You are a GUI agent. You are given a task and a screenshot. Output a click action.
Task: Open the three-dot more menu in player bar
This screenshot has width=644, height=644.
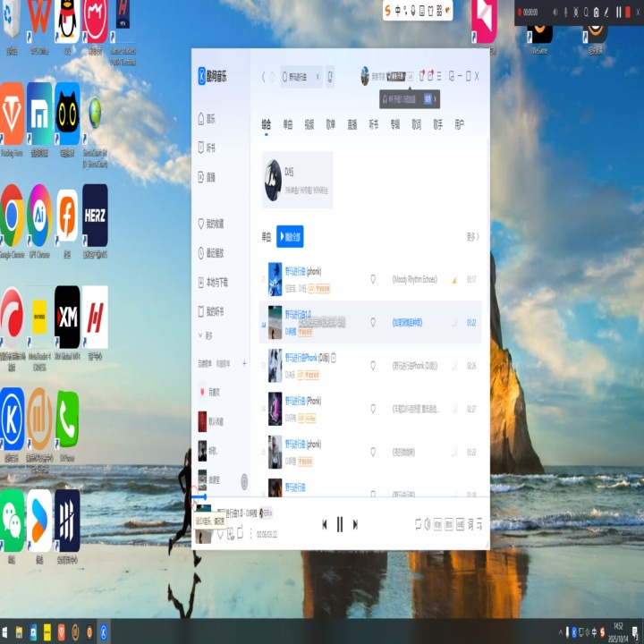click(251, 533)
